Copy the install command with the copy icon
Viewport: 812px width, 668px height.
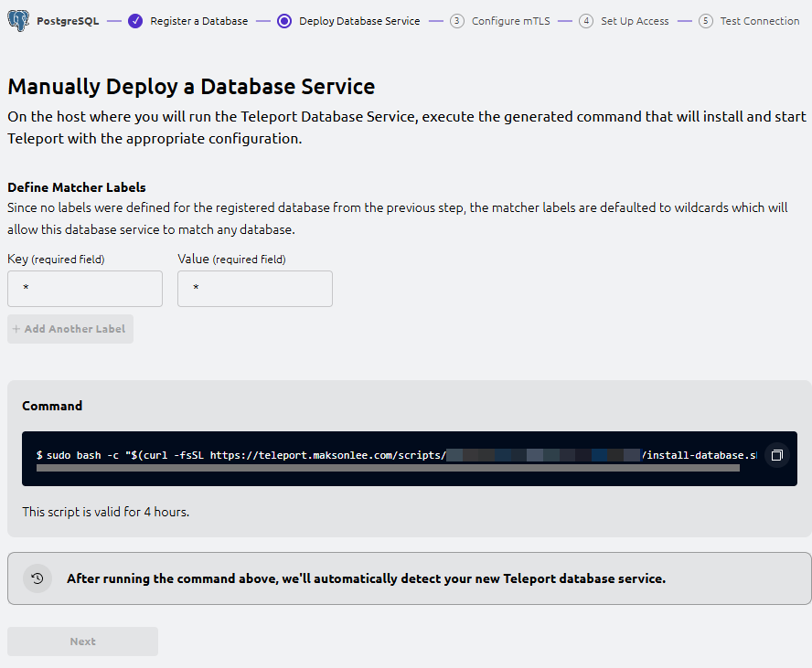pyautogui.click(x=776, y=455)
